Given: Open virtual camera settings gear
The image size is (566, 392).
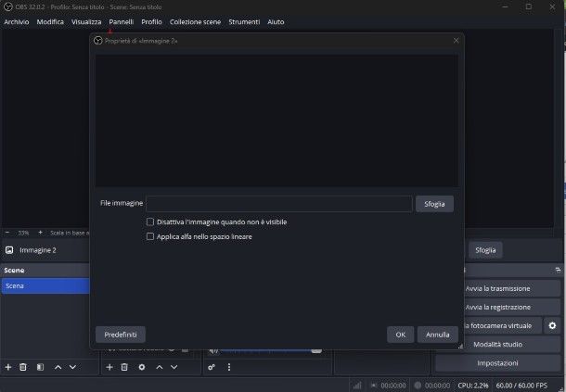Looking at the screenshot, I should point(552,325).
